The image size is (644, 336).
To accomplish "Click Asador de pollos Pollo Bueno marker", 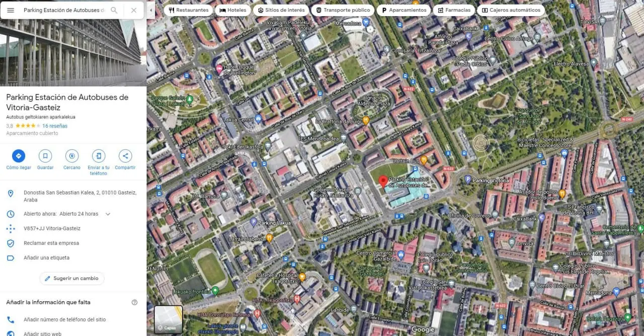I will pyautogui.click(x=562, y=193).
